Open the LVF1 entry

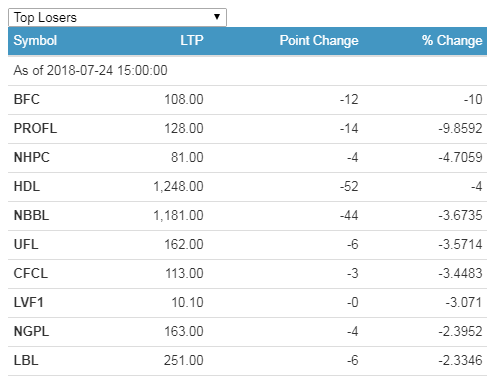[29, 302]
